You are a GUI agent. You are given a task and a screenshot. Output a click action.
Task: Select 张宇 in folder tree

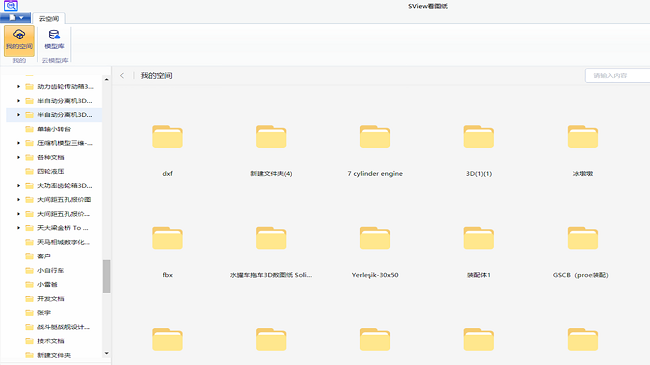coord(44,312)
